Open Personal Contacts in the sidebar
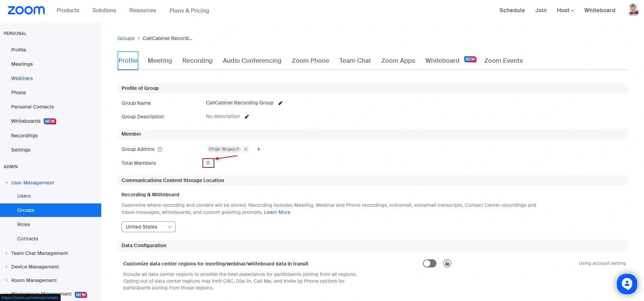644x301 pixels. point(33,107)
